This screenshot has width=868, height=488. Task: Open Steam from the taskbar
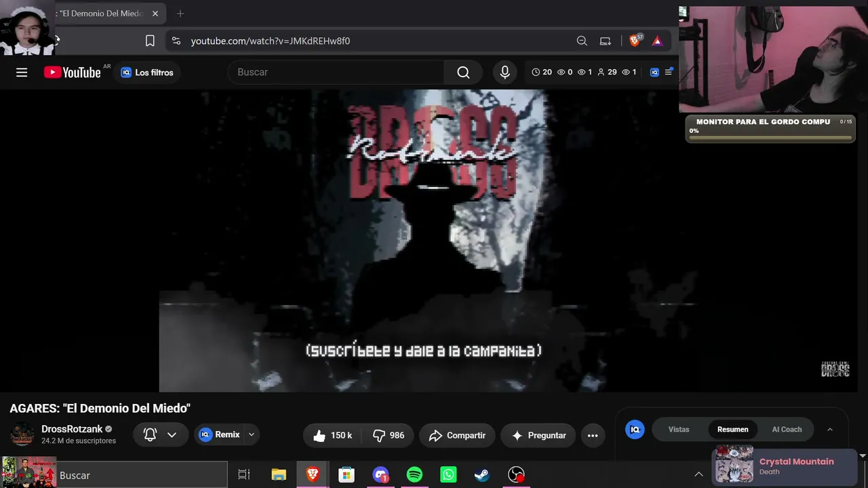(x=482, y=474)
